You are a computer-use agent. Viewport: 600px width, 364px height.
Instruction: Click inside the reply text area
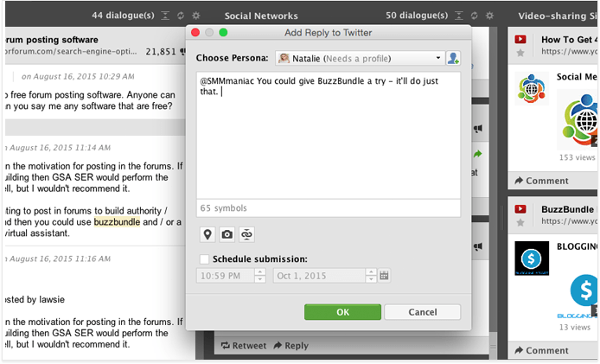(329, 135)
